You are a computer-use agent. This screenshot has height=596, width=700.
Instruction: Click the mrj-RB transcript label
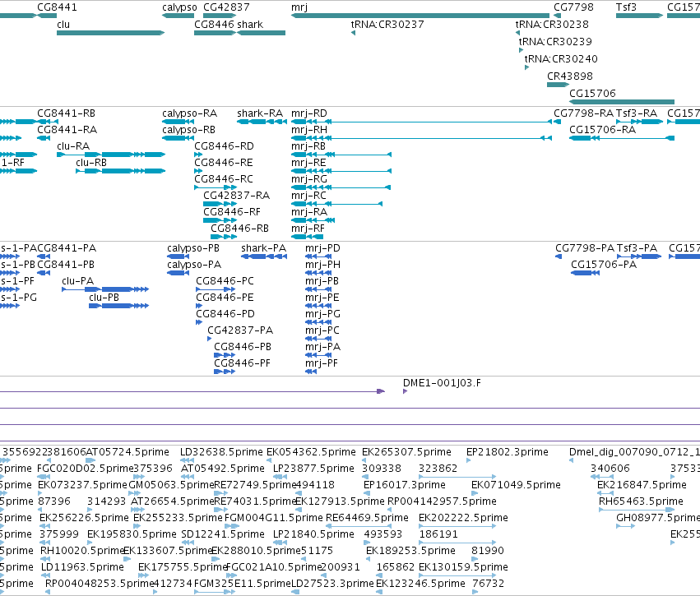[308, 146]
